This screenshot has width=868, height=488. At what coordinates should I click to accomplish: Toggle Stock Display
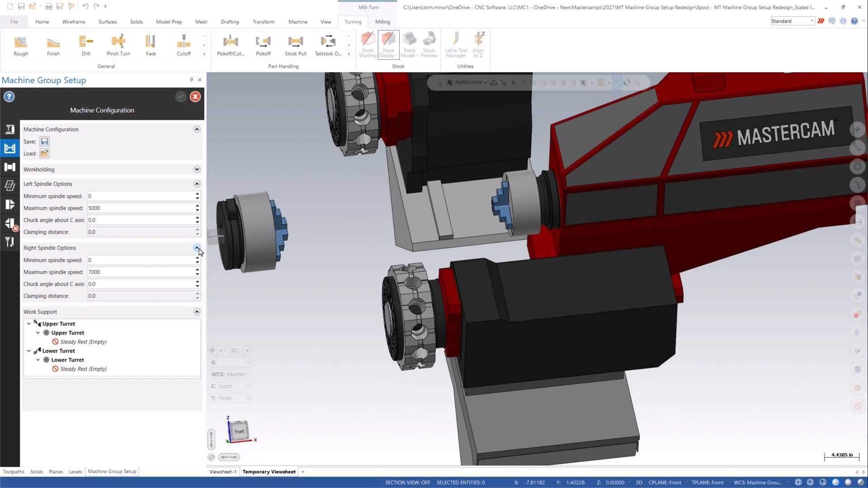pos(388,45)
